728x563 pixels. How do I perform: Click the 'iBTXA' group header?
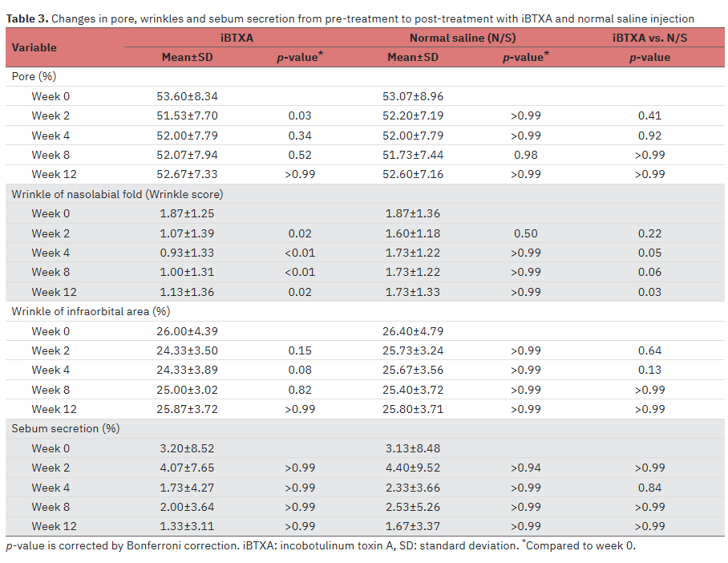[x=237, y=38]
